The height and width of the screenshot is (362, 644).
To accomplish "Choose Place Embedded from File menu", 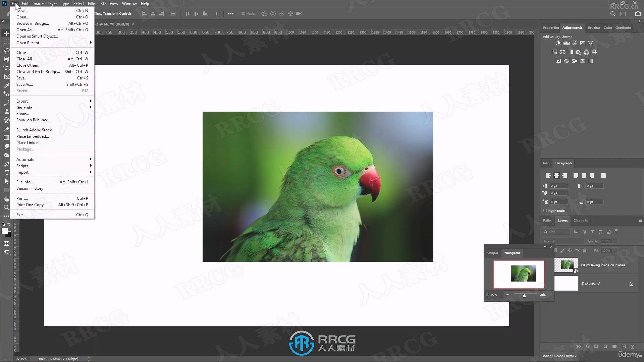I will point(52,136).
